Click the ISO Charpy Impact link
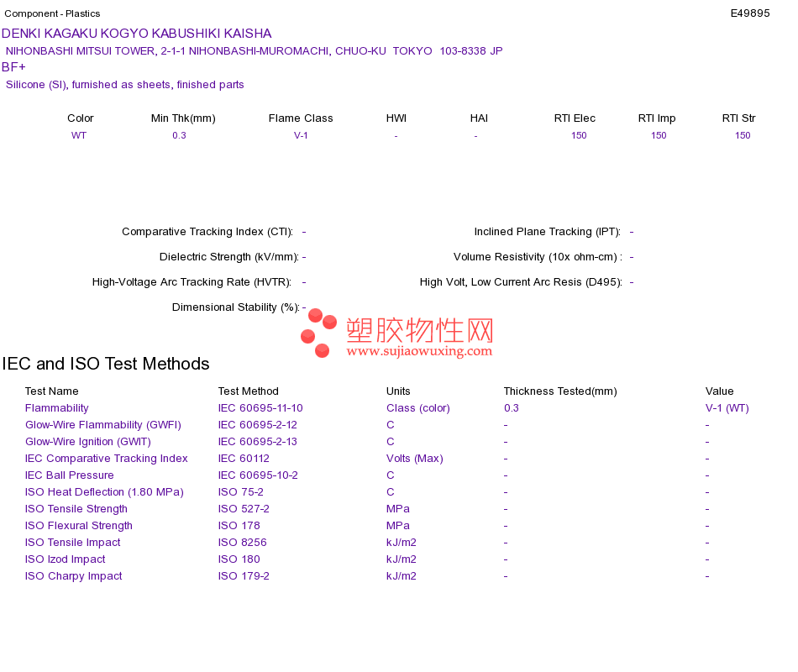This screenshot has height=672, width=798. (73, 575)
